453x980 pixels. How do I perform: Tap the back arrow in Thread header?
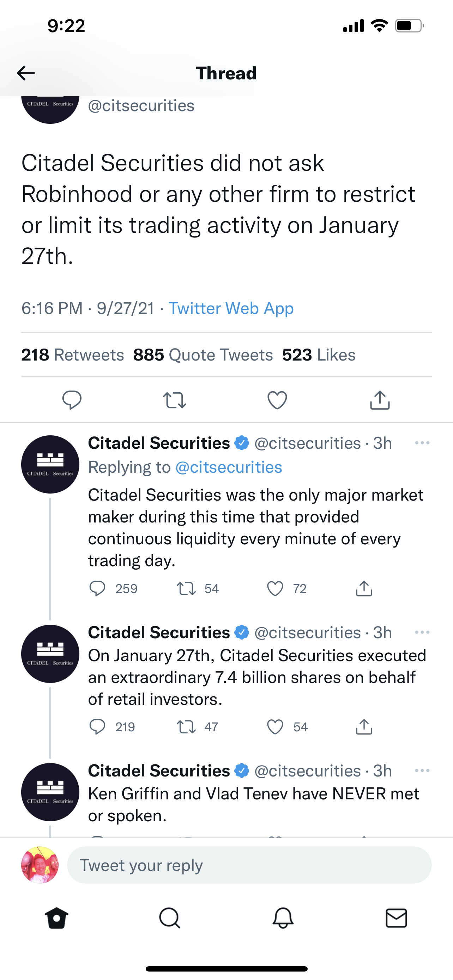coord(26,73)
